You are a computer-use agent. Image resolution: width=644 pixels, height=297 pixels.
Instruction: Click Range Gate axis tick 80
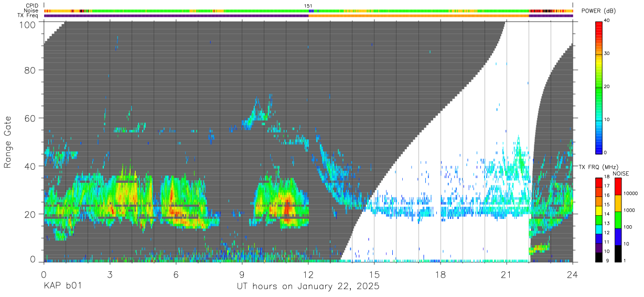pyautogui.click(x=31, y=70)
